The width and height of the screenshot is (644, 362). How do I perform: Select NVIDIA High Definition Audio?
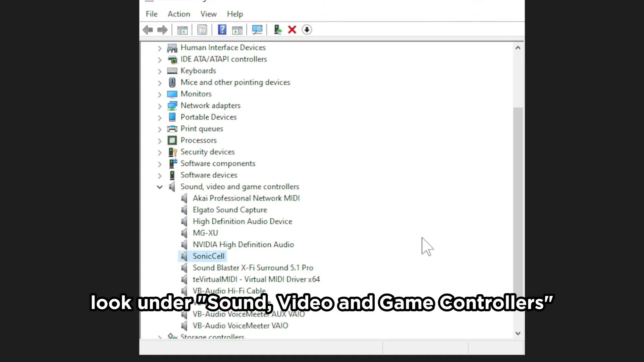point(243,245)
